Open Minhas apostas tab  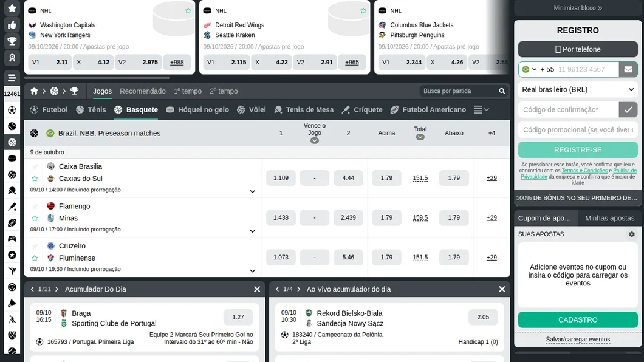point(610,218)
